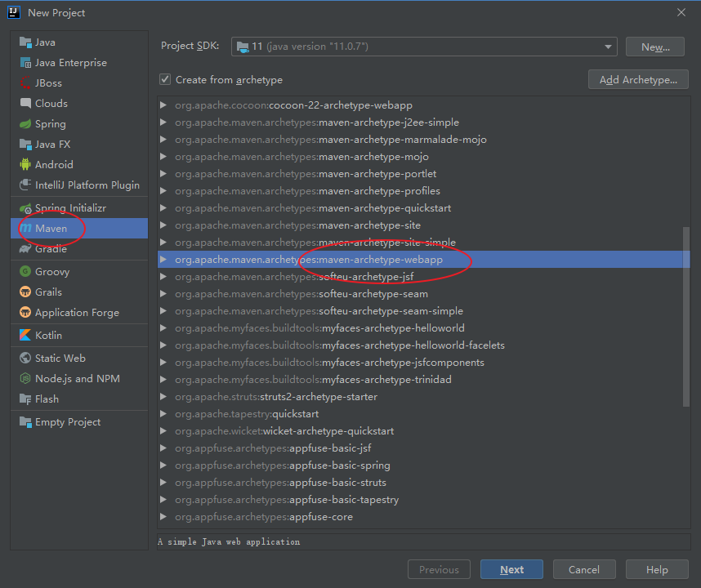Click the IntelliJ logo in title bar
The image size is (701, 588).
point(14,12)
